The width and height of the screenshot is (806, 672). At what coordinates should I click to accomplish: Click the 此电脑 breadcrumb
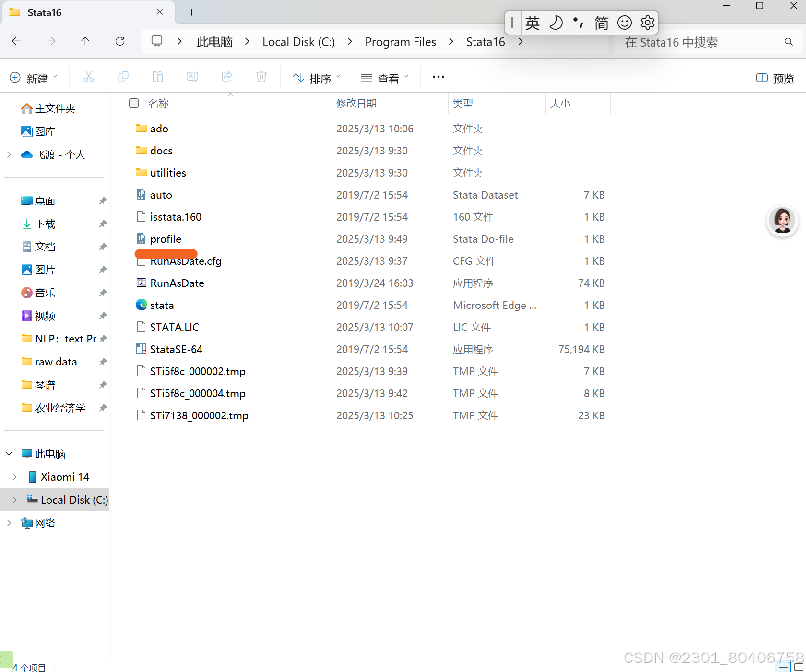coord(214,42)
